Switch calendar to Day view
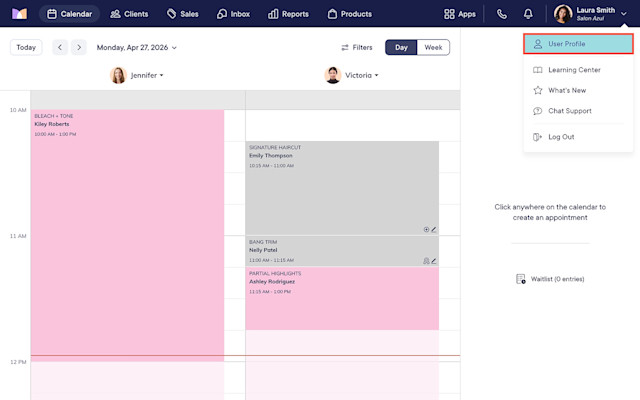The image size is (640, 400). coord(401,47)
